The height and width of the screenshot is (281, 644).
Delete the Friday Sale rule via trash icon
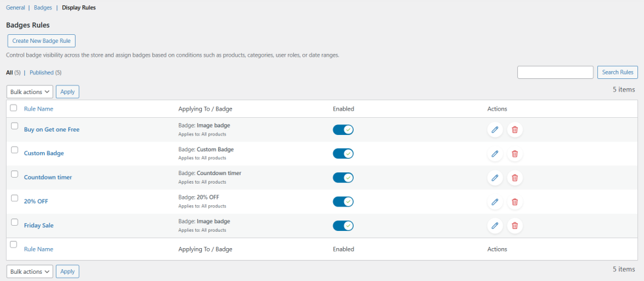pyautogui.click(x=515, y=226)
